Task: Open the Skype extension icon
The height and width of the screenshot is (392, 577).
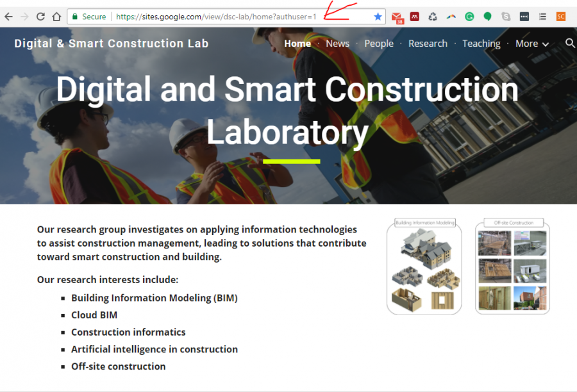Action: pyautogui.click(x=506, y=17)
